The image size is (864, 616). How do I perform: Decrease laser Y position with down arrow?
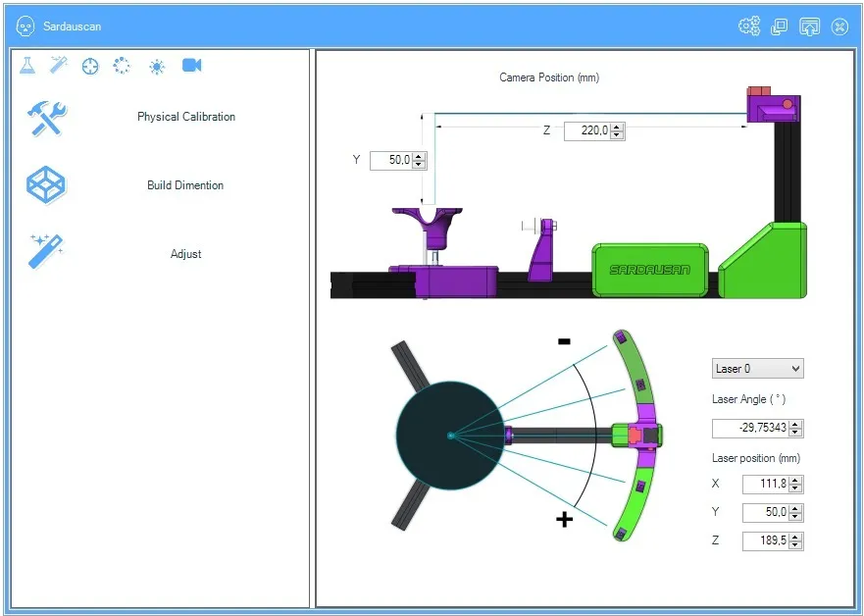(795, 517)
